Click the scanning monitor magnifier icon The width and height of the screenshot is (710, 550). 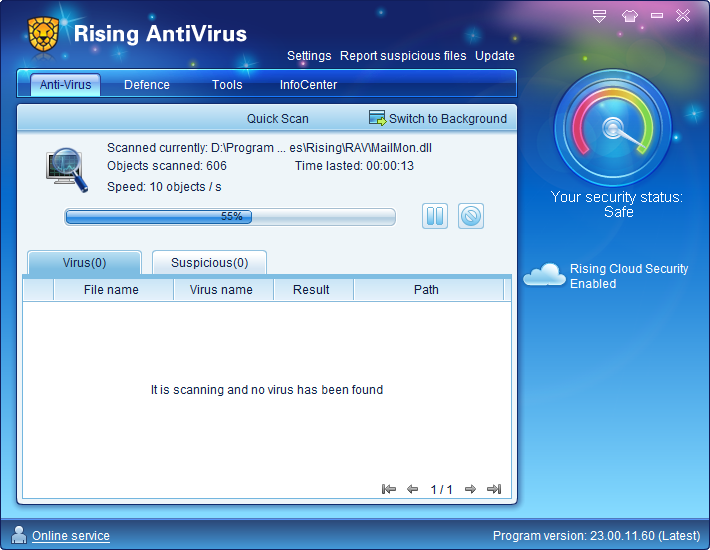coord(67,170)
